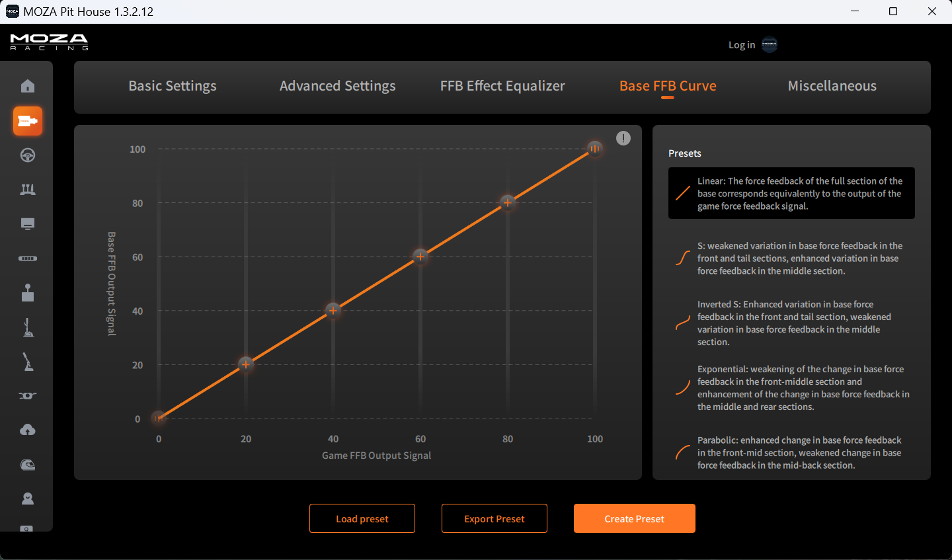The width and height of the screenshot is (952, 560).
Task: Click the curve point at 80
Action: pyautogui.click(x=508, y=202)
